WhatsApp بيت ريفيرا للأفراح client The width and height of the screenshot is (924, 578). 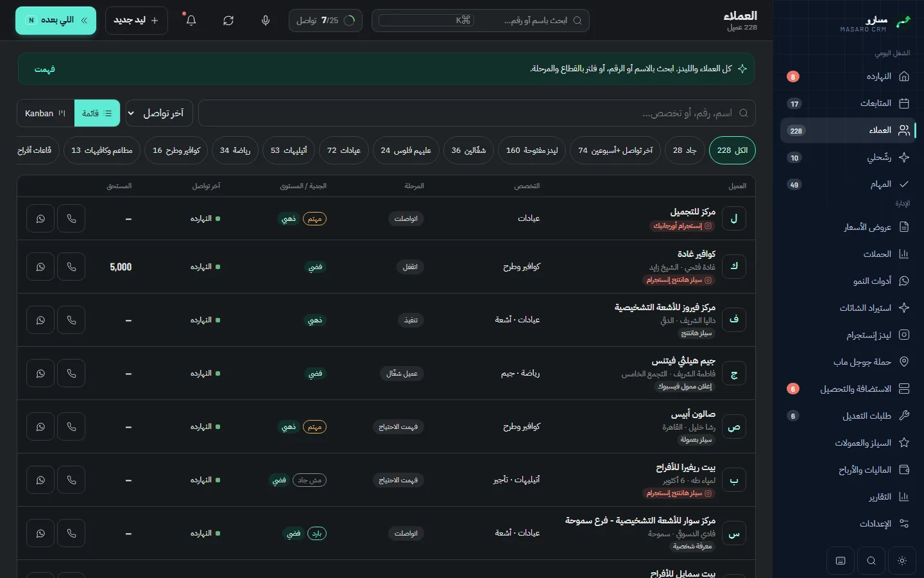coord(40,480)
